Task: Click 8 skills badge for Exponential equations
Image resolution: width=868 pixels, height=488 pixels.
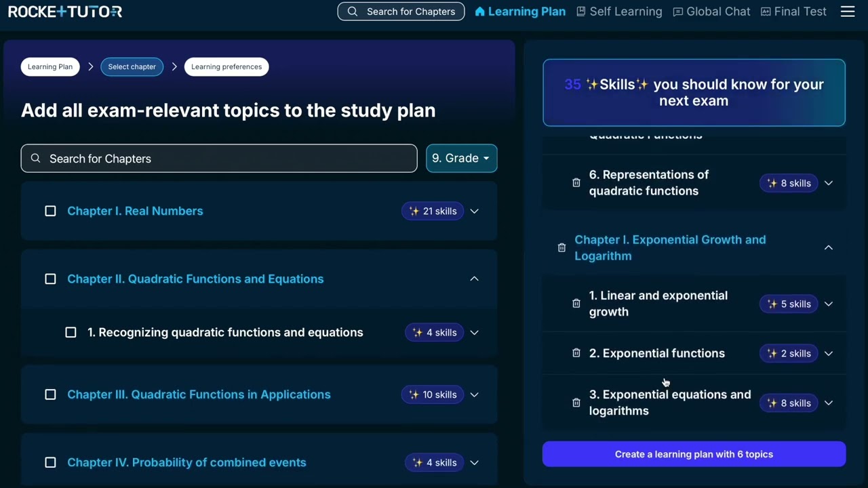Action: coord(789,403)
